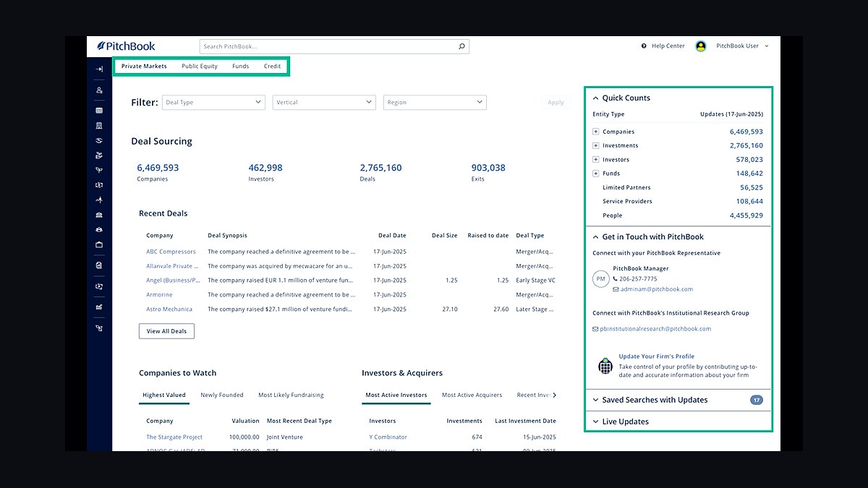Open the ABC Compressors company link
This screenshot has width=868, height=488.
point(171,252)
